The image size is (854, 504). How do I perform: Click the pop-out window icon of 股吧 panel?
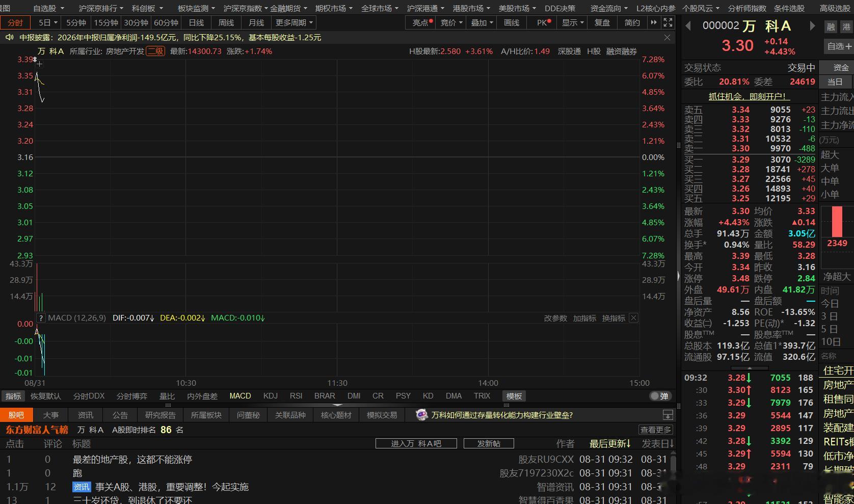coord(668,415)
